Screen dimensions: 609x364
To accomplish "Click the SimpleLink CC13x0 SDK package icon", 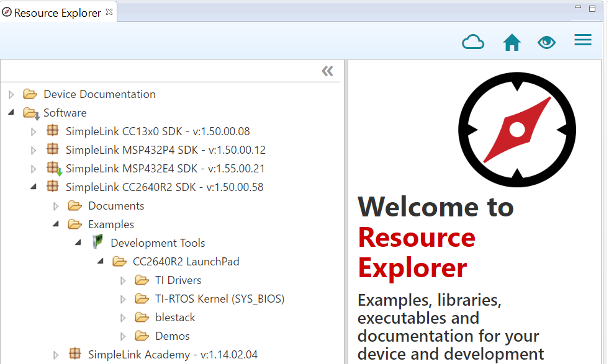I will [x=53, y=131].
